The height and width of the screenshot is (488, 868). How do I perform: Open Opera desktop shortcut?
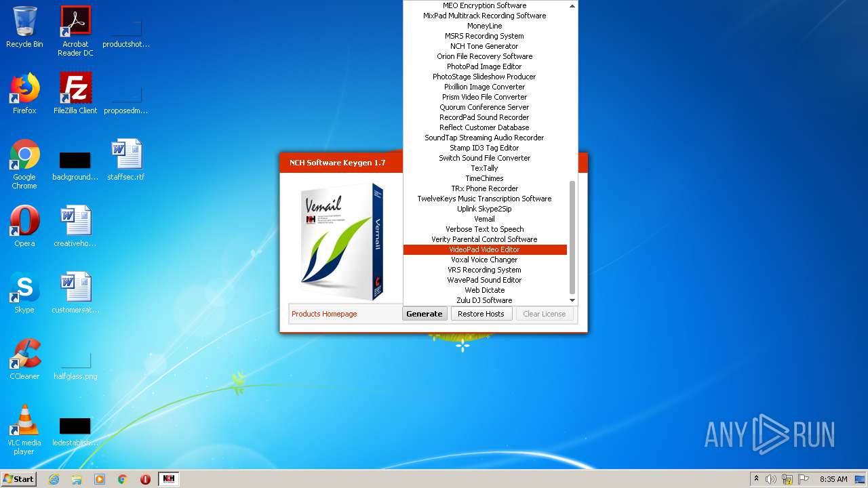tap(24, 226)
